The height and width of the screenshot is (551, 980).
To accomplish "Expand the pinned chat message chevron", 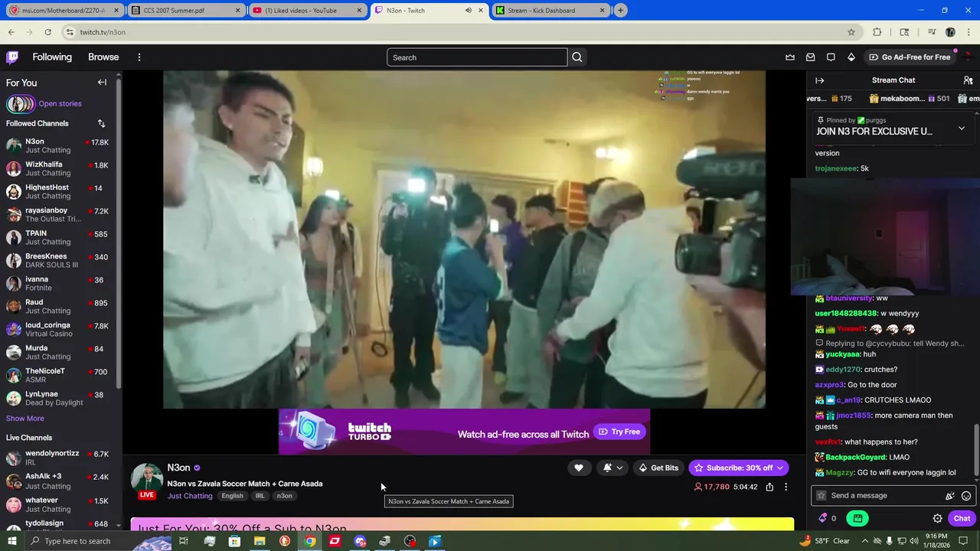I will pyautogui.click(x=962, y=128).
